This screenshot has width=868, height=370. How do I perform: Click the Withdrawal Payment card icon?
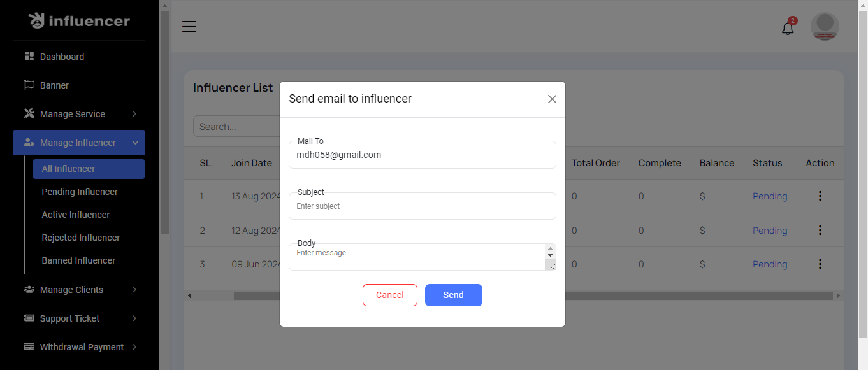point(29,347)
